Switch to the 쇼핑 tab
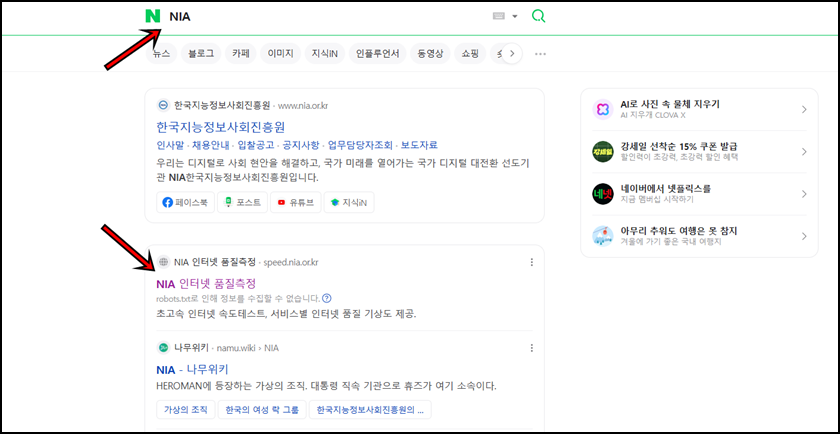Viewport: 840px width, 434px height. (470, 54)
